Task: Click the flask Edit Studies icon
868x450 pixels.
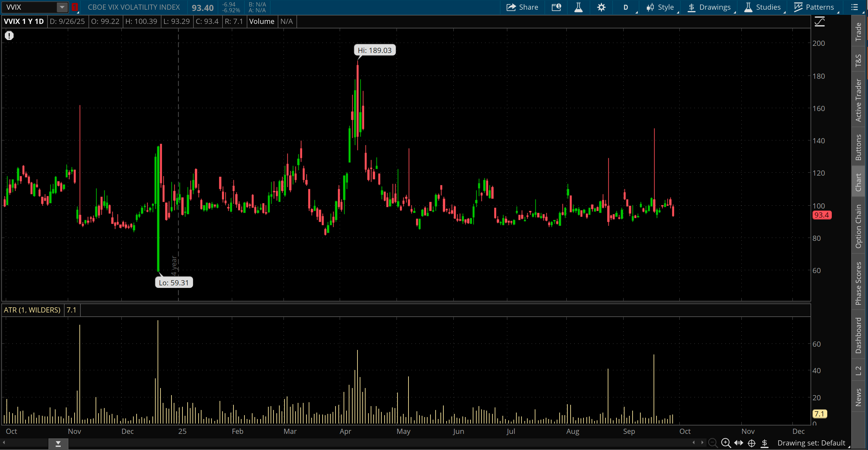Action: pyautogui.click(x=579, y=7)
